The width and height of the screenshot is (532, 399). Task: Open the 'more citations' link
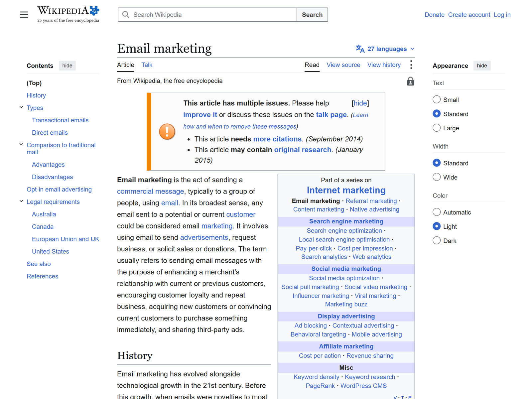277,139
